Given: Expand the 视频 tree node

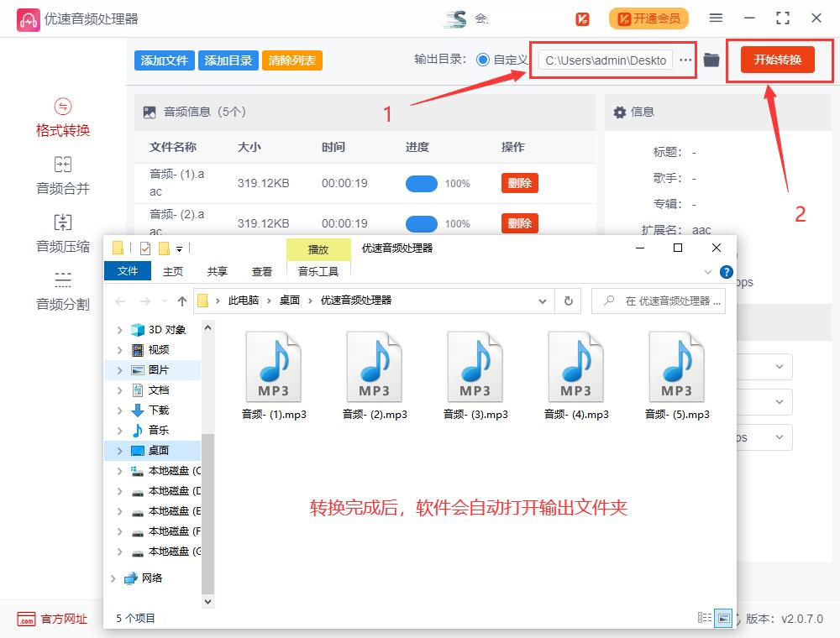Looking at the screenshot, I should 119,350.
